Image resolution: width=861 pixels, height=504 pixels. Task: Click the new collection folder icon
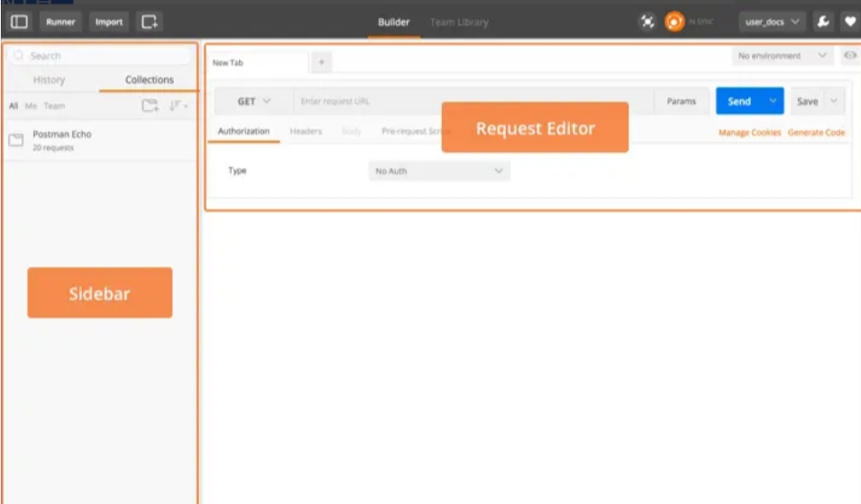click(x=150, y=106)
